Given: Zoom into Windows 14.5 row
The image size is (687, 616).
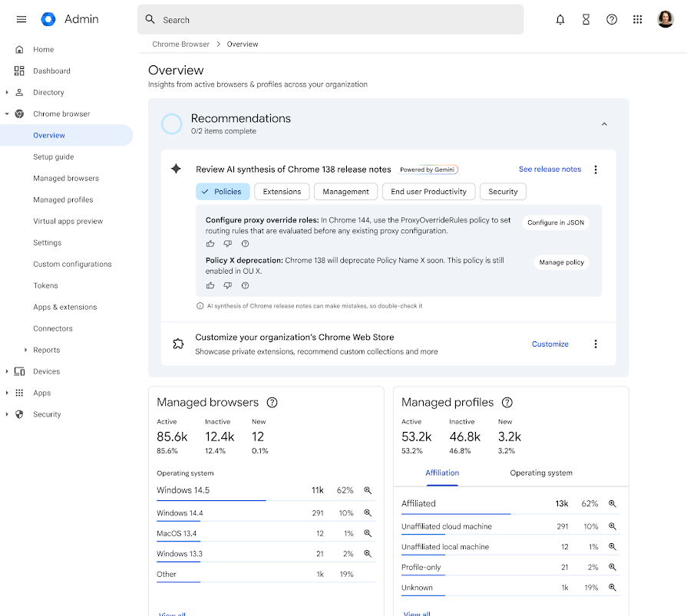Looking at the screenshot, I should tap(368, 490).
